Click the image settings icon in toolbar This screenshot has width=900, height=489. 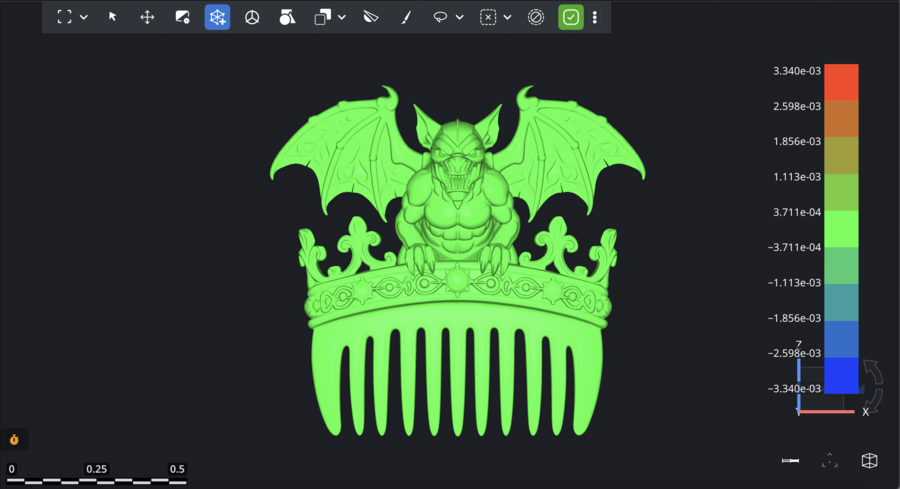(x=182, y=17)
